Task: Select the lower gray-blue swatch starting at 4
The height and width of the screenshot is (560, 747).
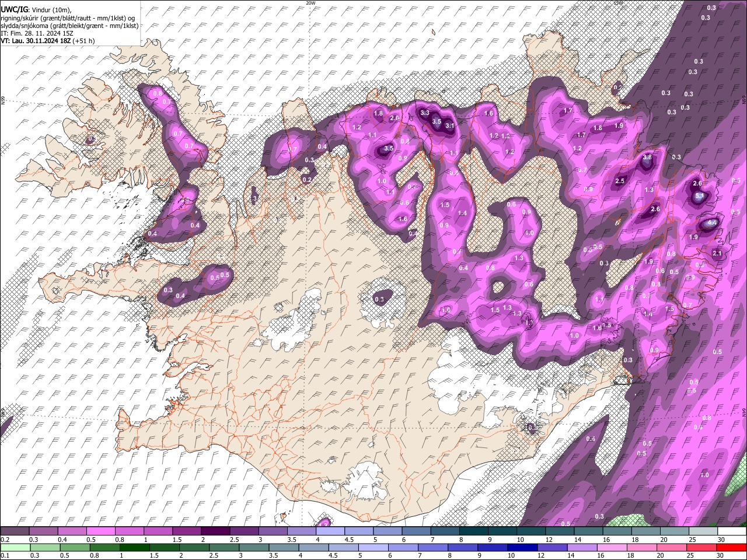Action: pyautogui.click(x=313, y=548)
